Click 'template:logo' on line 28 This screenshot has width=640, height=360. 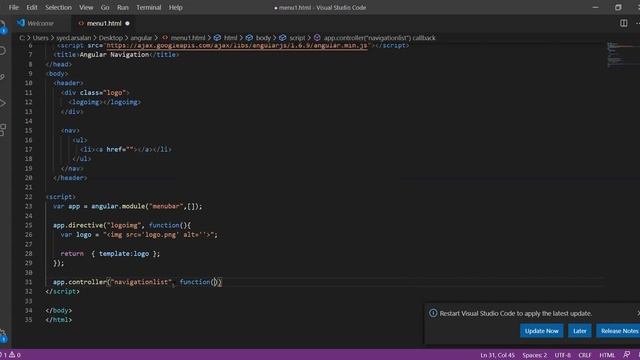coord(124,253)
